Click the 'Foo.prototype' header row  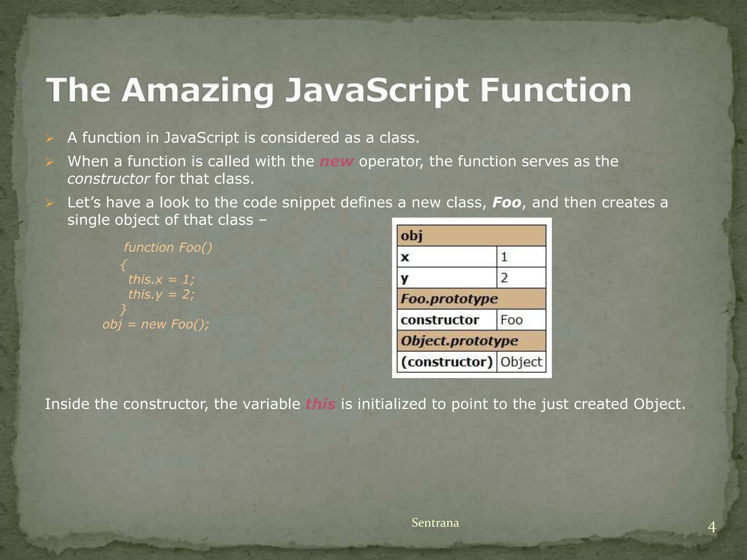471,299
